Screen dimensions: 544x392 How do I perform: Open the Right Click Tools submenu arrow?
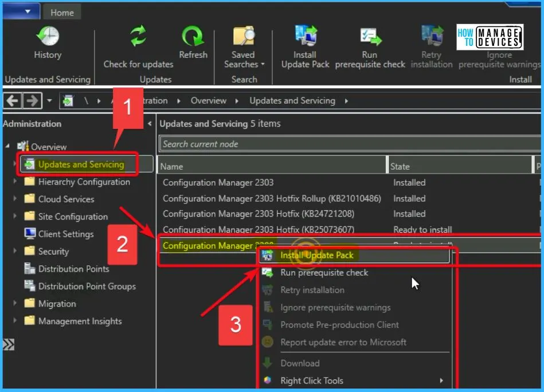coord(441,381)
